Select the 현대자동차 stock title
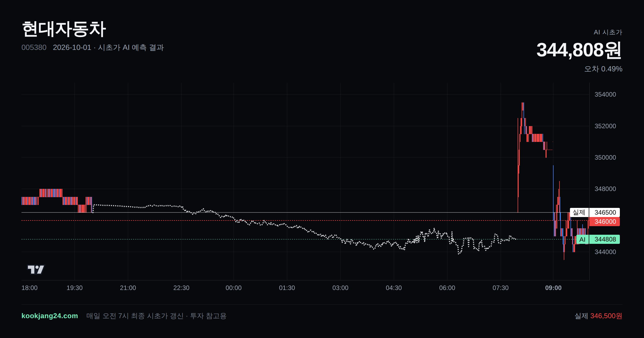Screen dimensions: 644x338 pos(64,29)
